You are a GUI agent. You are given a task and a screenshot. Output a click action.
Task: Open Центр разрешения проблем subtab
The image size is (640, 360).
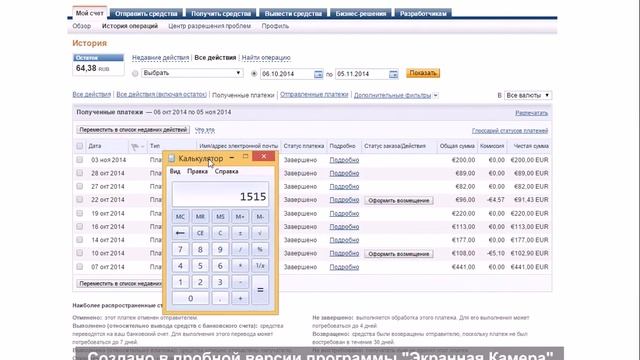[x=209, y=26]
